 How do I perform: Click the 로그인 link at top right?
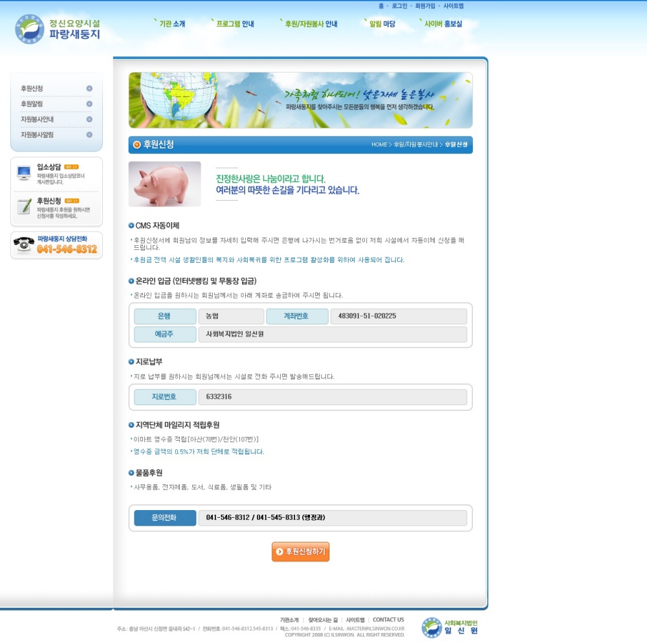399,6
